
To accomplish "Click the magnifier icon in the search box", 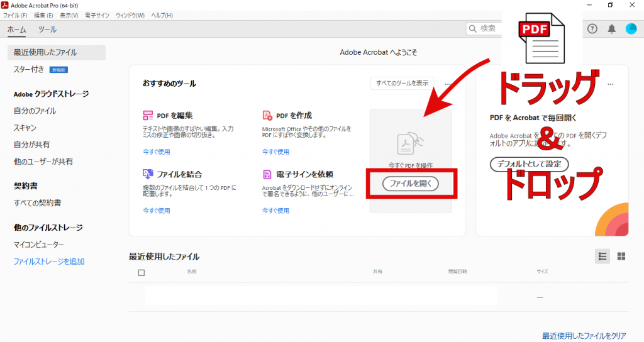I will click(x=473, y=28).
